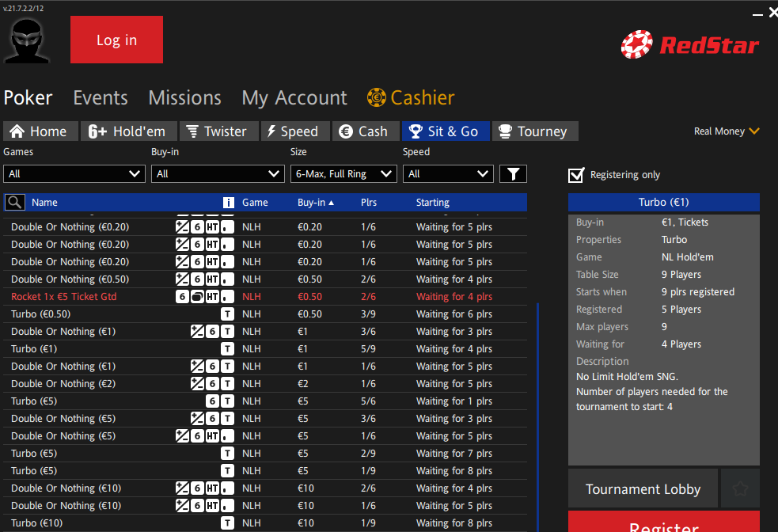Click 6 icon in Double Or Nothing (€1) 1/6 row
The height and width of the screenshot is (532, 778).
[212, 367]
